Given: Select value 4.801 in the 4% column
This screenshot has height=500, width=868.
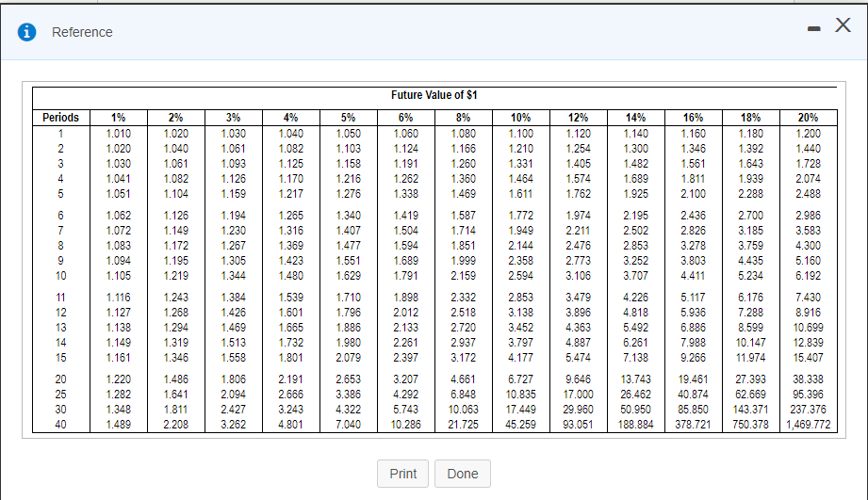Looking at the screenshot, I should click(290, 425).
